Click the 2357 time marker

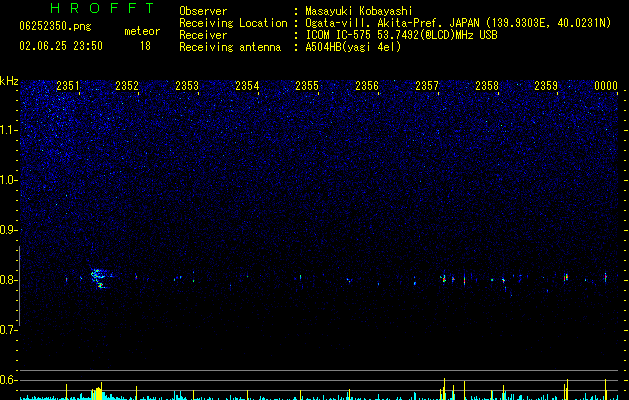coord(427,86)
